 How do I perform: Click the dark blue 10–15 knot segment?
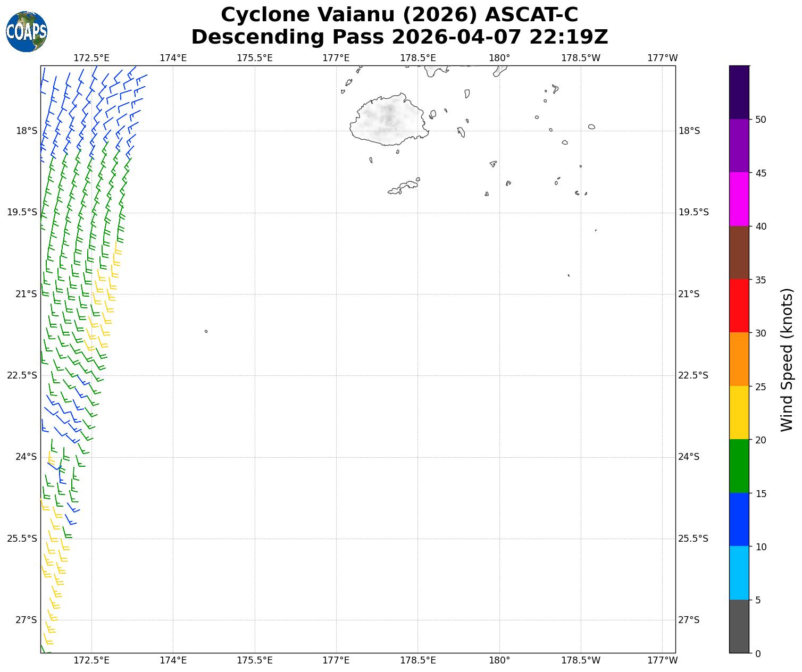739,519
